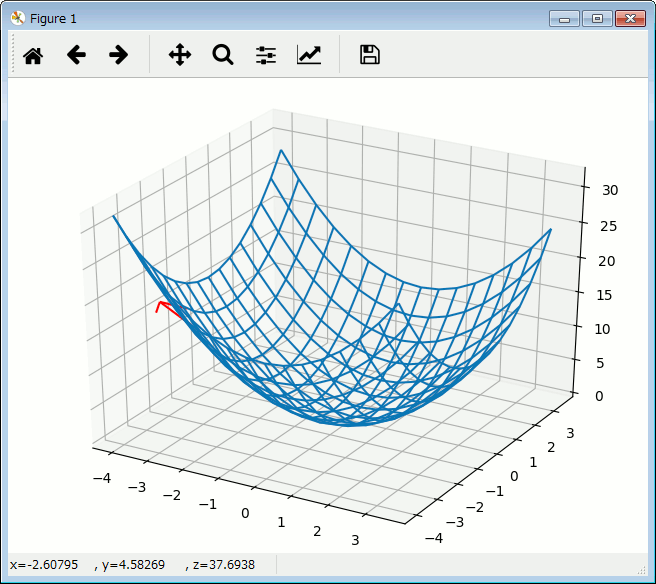Go back to previous view

76,55
